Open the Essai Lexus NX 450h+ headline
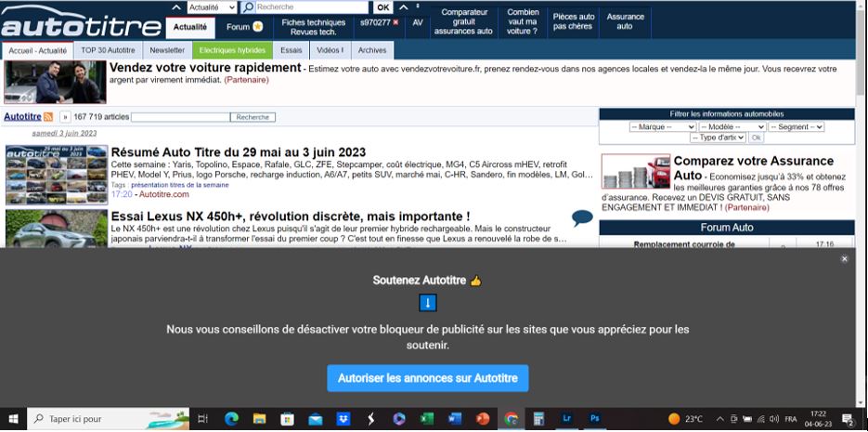 click(291, 216)
